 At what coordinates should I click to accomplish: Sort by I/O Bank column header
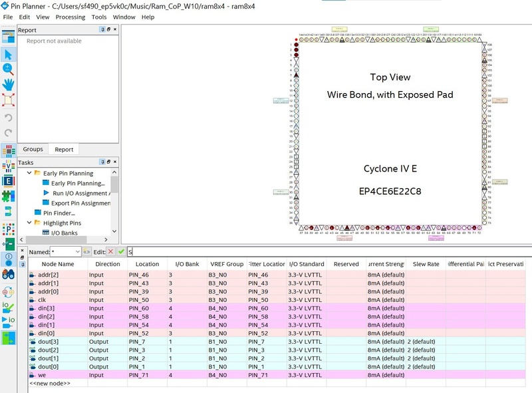[187, 264]
